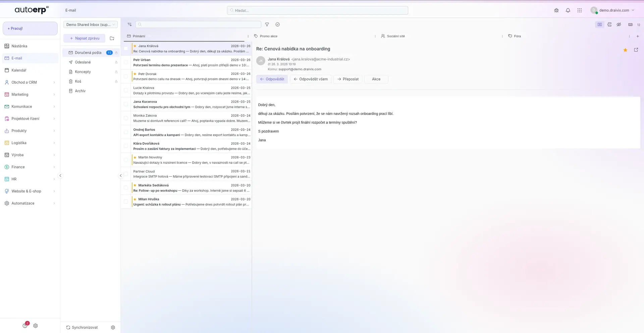Unstar the opened onboarding email
The image size is (644, 333).
pos(625,50)
